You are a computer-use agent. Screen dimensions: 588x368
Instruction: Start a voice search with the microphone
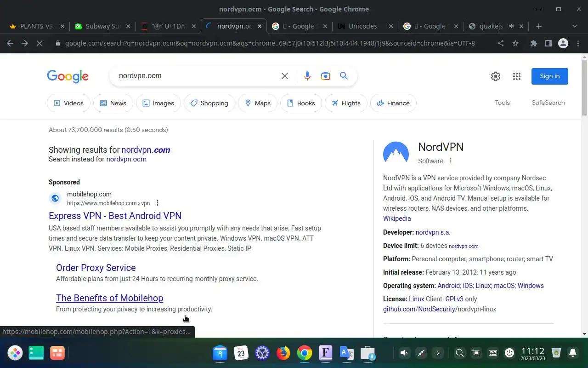click(307, 76)
